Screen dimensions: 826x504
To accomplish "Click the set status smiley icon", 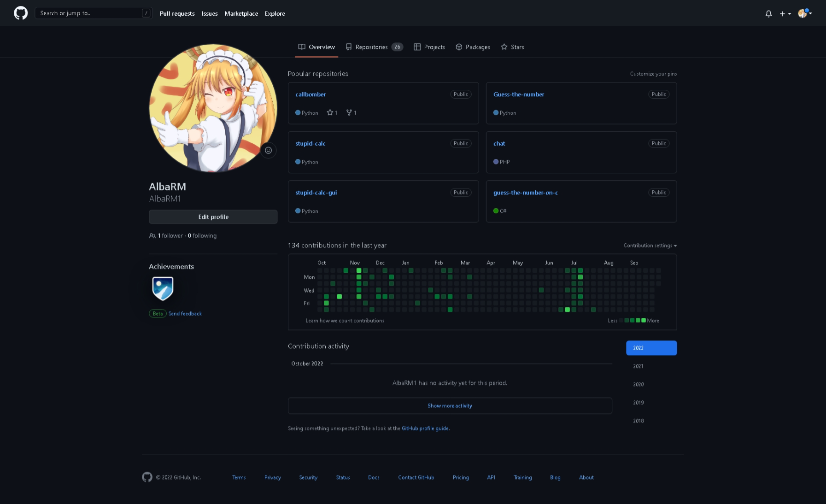I will [268, 150].
